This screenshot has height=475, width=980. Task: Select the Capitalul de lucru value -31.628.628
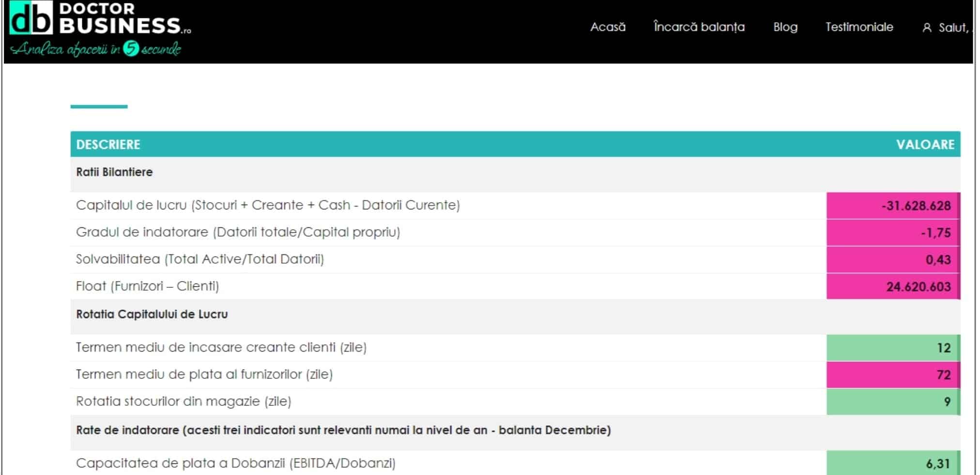point(916,206)
